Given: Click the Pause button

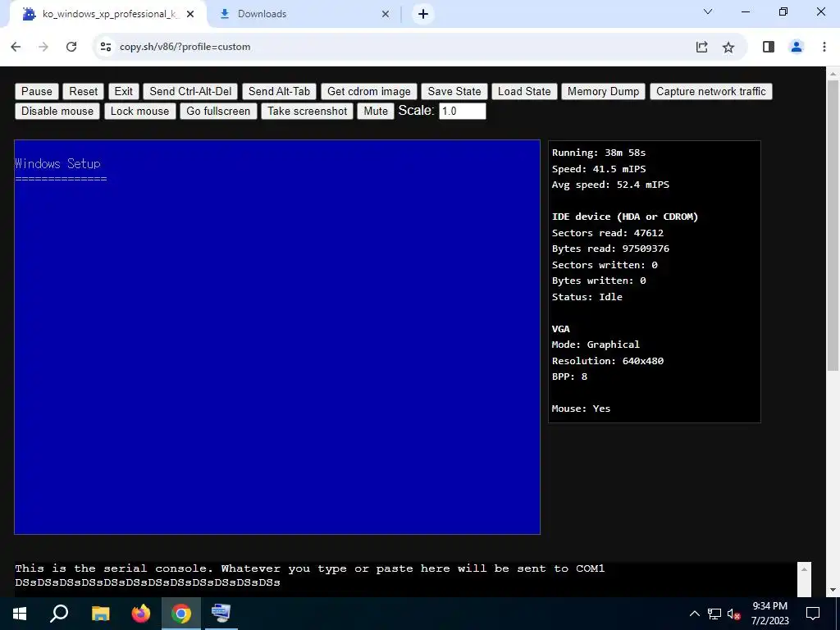Looking at the screenshot, I should point(37,91).
